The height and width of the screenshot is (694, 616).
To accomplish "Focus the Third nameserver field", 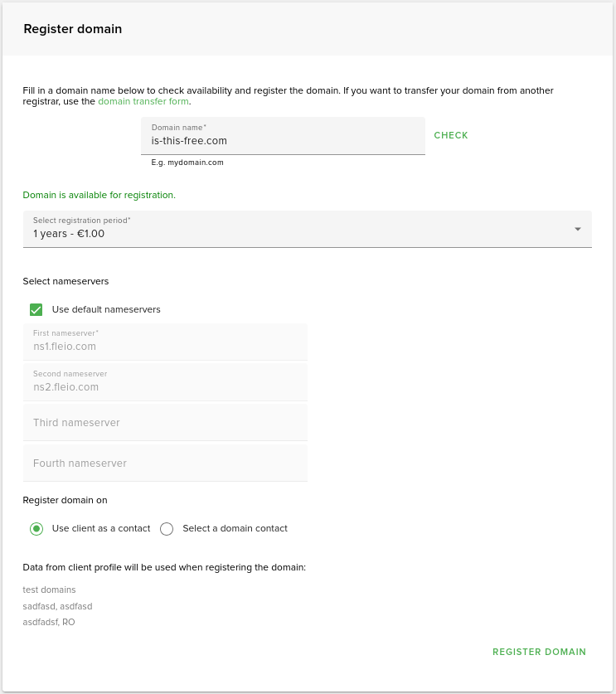I will [x=165, y=423].
